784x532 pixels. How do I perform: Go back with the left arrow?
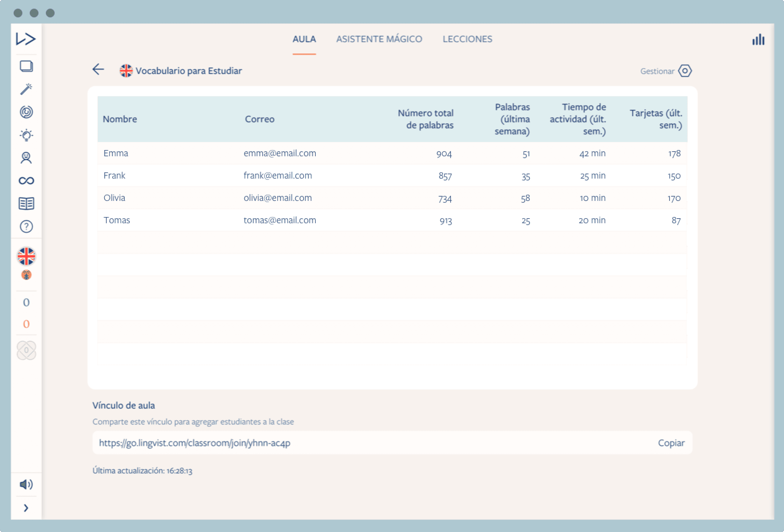pos(98,69)
